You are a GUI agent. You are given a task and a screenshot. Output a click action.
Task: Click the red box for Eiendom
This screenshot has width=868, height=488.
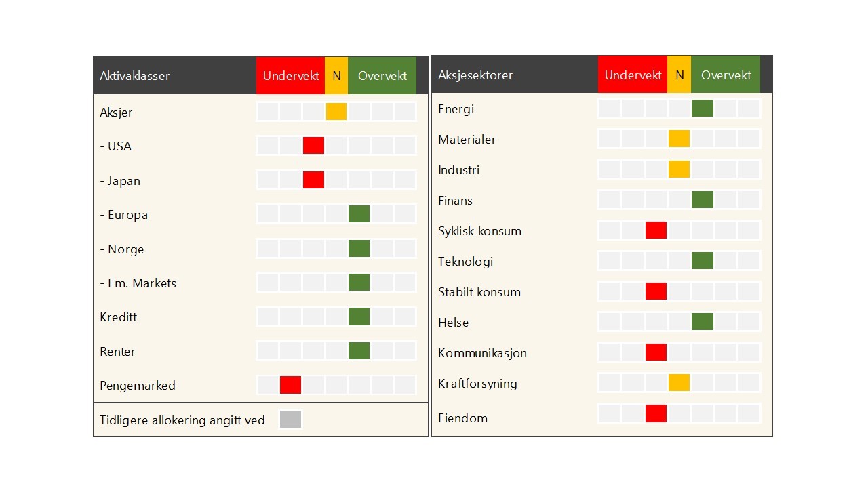pos(656,413)
